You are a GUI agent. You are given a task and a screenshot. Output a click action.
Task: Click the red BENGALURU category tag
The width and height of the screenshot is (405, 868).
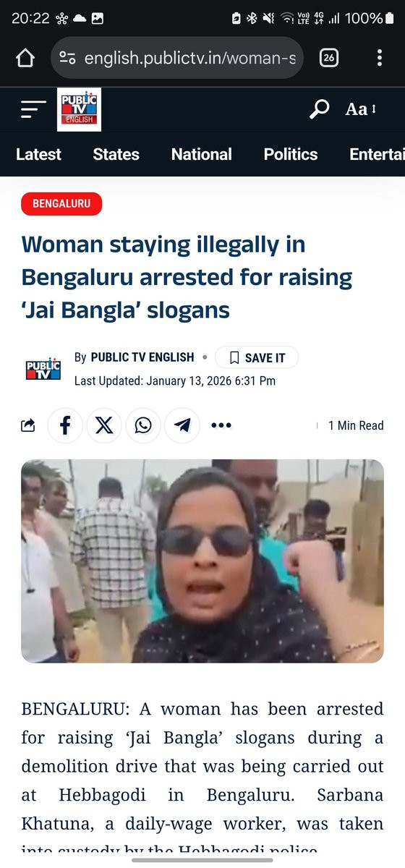click(x=61, y=204)
